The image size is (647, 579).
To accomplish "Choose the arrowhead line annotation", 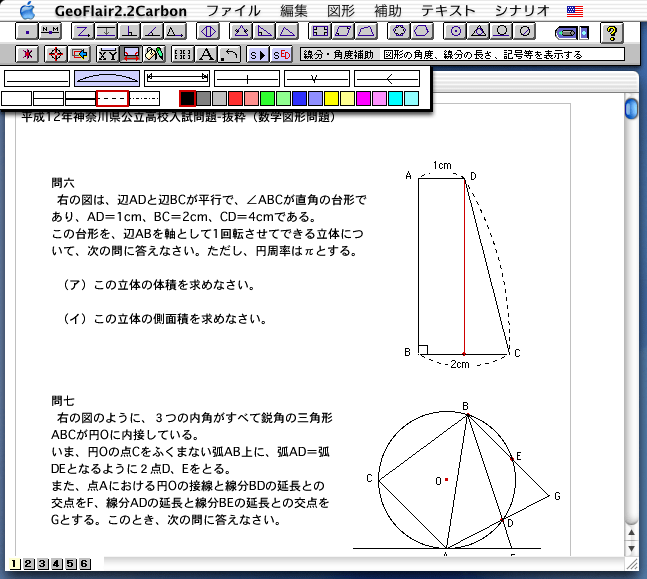I will click(387, 78).
